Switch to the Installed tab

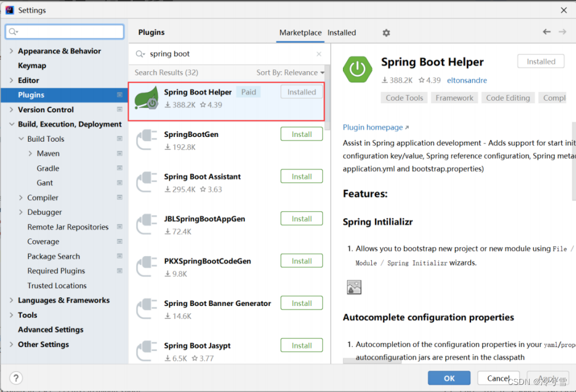click(x=341, y=33)
